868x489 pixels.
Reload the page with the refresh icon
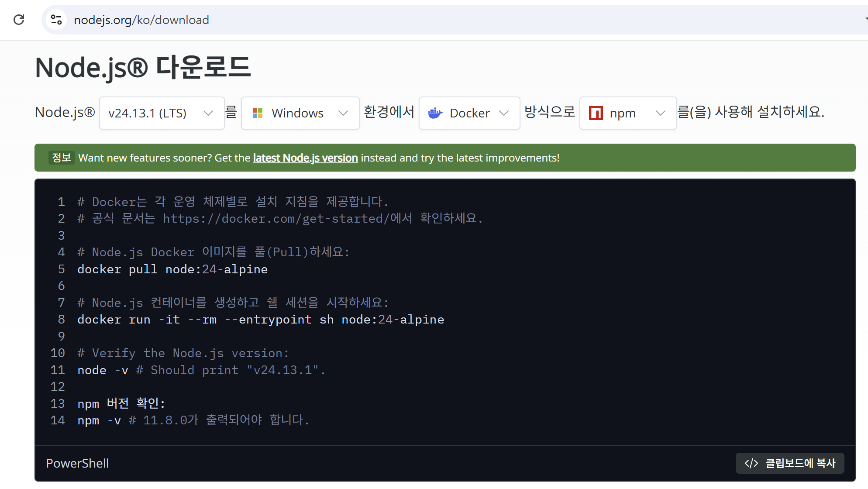pos(19,20)
